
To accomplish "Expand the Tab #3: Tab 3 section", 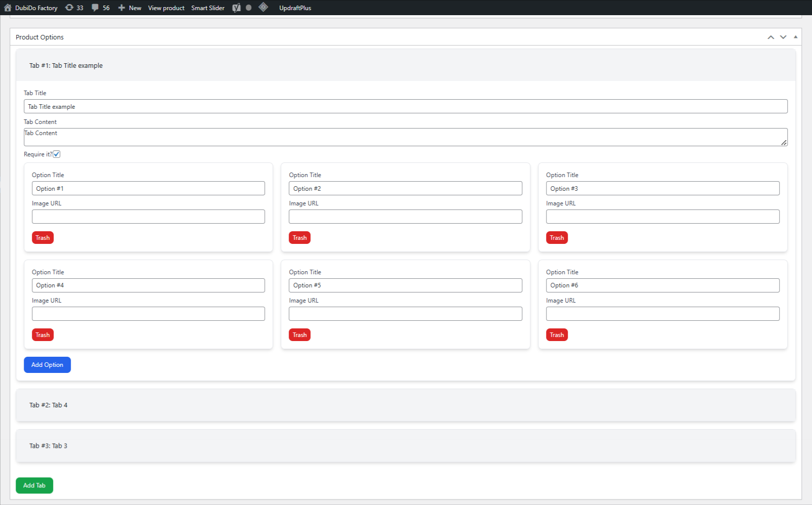I will click(405, 446).
